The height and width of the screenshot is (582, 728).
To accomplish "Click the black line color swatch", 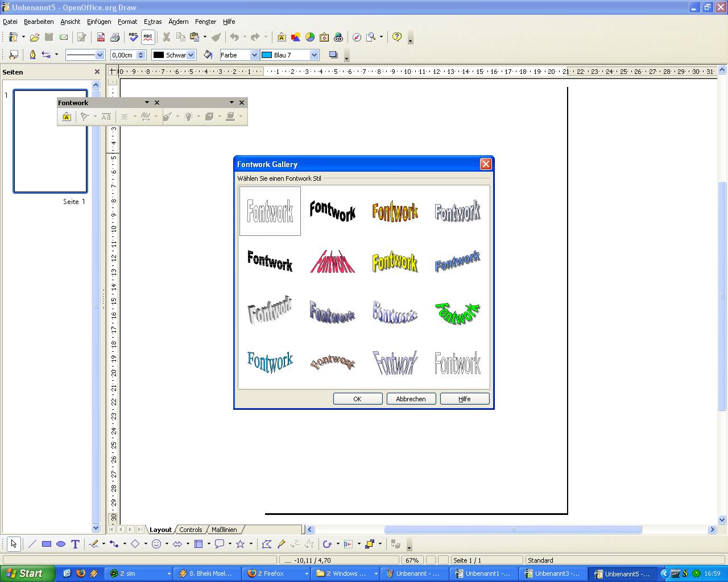I will (x=159, y=55).
